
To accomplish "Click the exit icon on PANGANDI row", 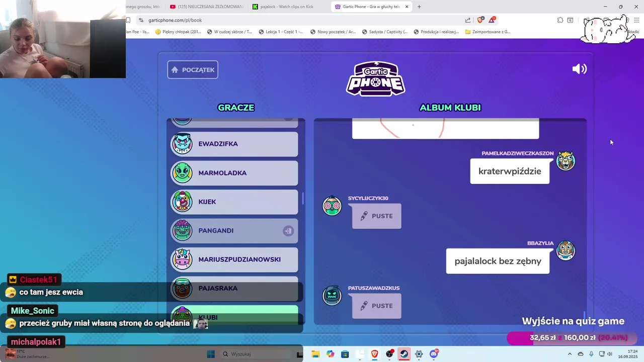I will point(288,231).
